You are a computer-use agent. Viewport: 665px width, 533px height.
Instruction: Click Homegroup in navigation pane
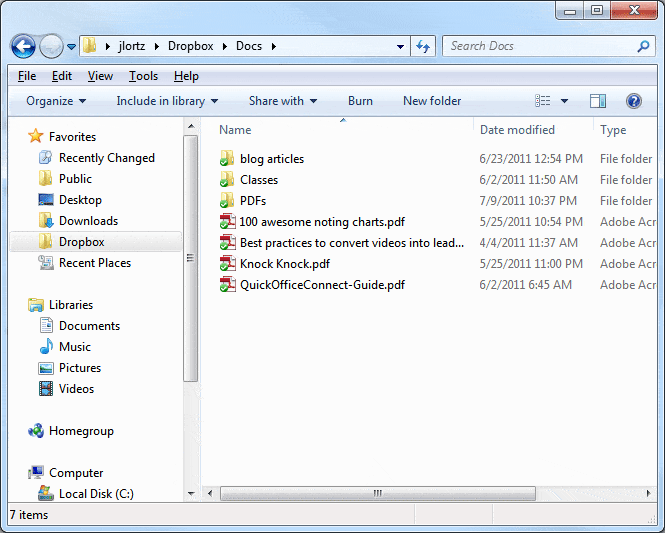tap(71, 431)
